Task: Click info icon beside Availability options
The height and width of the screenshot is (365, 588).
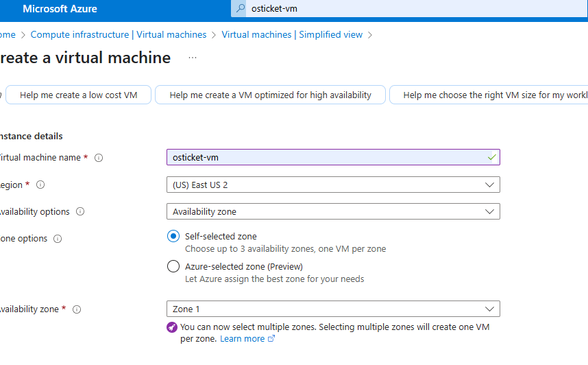Action: tap(80, 211)
